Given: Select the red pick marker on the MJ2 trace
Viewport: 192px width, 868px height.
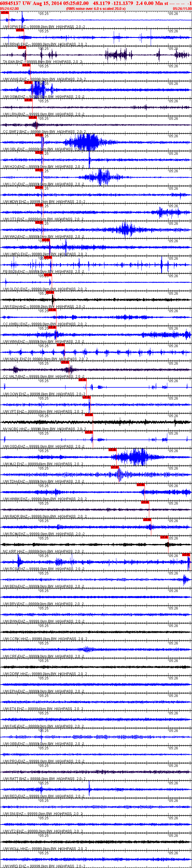Looking at the screenshot, I should tap(112, 449).
